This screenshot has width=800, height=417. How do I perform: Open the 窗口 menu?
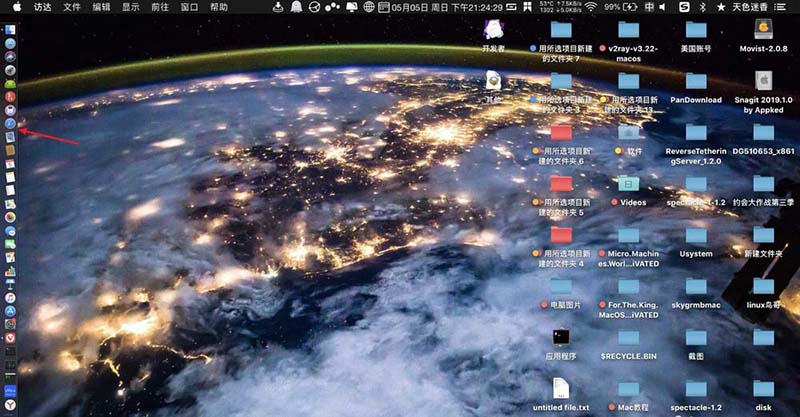[192, 7]
